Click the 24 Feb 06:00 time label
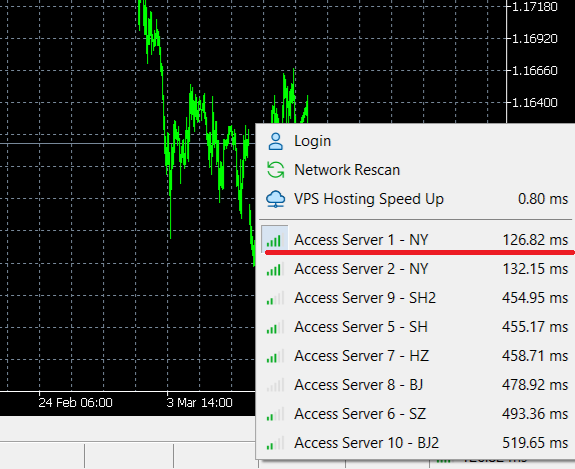 [x=76, y=403]
